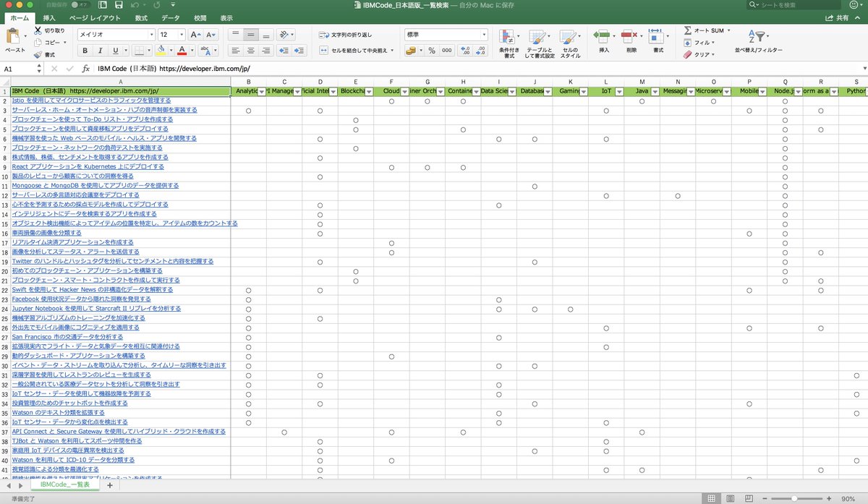Click the comma style (000) button
This screenshot has width=868, height=504.
(x=447, y=51)
